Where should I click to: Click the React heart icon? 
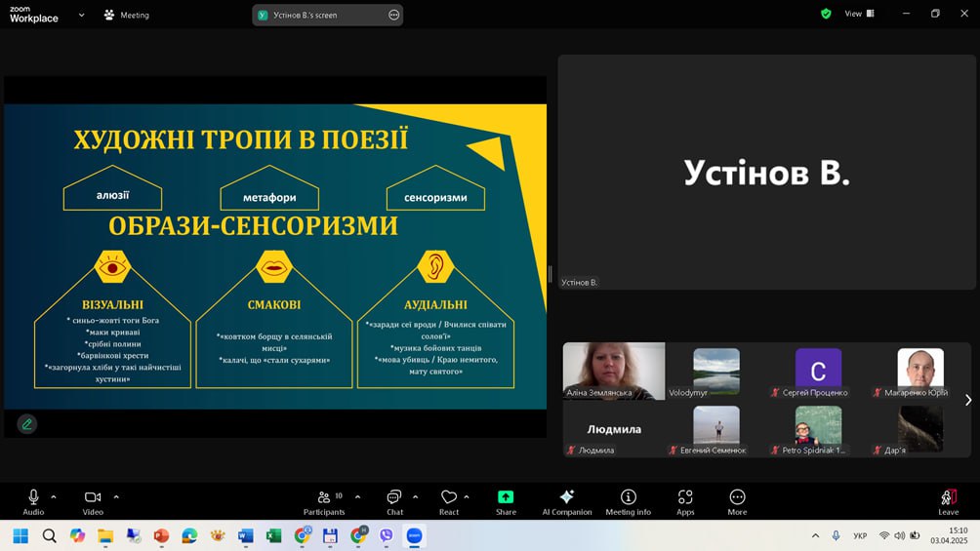(448, 497)
